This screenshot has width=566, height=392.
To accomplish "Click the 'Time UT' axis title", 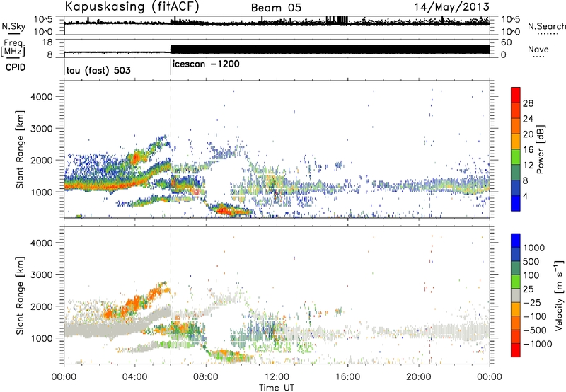I will click(277, 388).
